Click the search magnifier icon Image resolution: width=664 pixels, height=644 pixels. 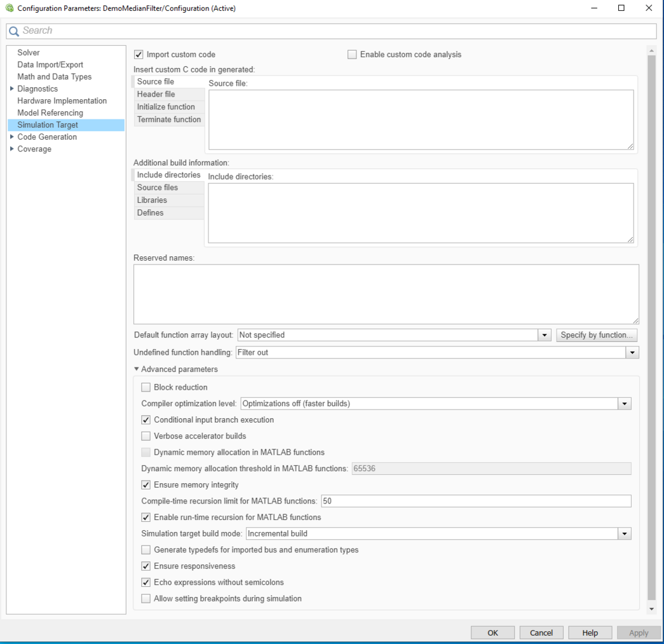pos(14,31)
